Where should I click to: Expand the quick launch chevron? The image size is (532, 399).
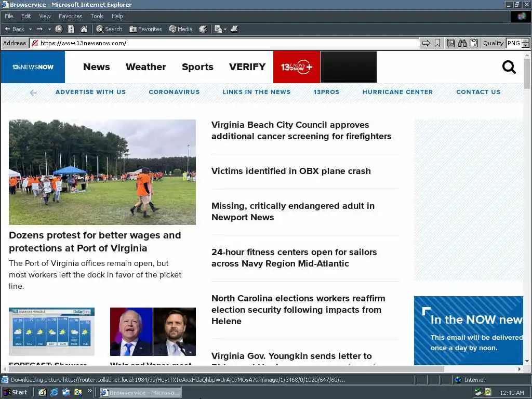click(89, 391)
